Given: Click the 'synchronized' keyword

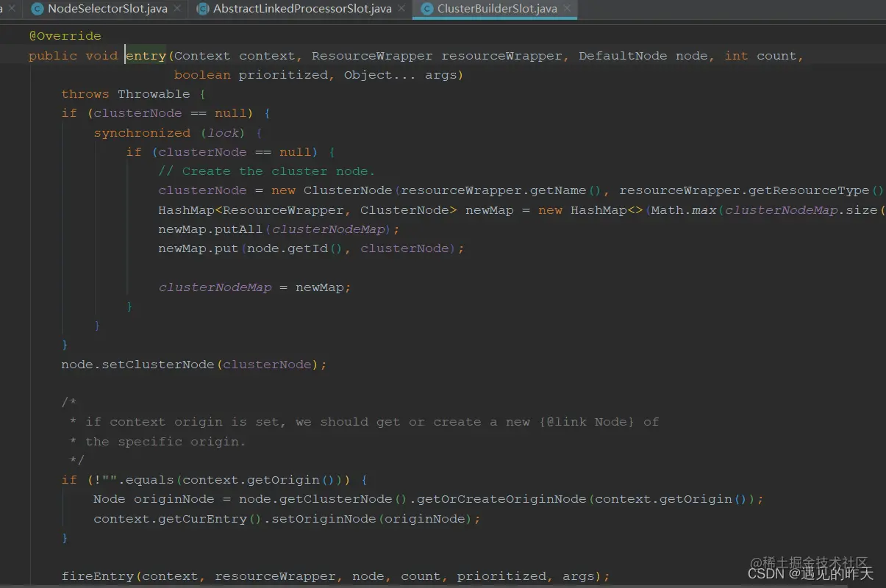Looking at the screenshot, I should point(142,133).
